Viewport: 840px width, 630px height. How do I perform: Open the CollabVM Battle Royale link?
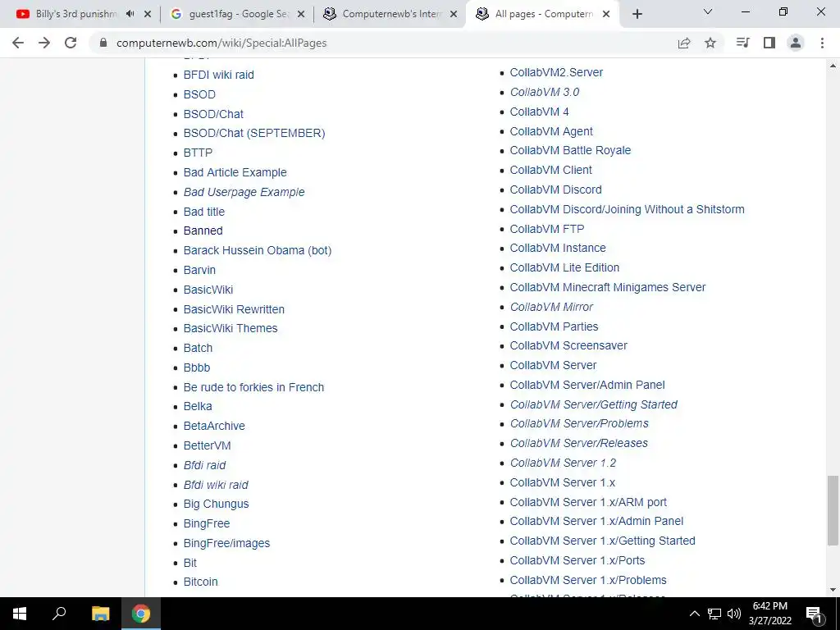pyautogui.click(x=570, y=151)
